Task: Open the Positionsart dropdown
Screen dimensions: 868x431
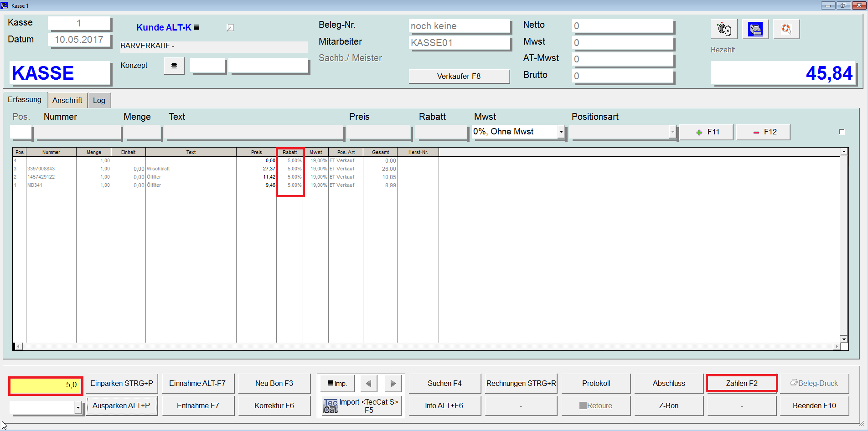Action: click(x=672, y=132)
